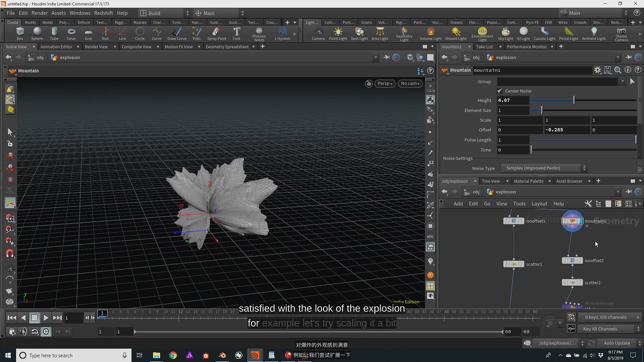Screen dimensions: 644x362
Task: Add an Area Light
Action: [380, 34]
